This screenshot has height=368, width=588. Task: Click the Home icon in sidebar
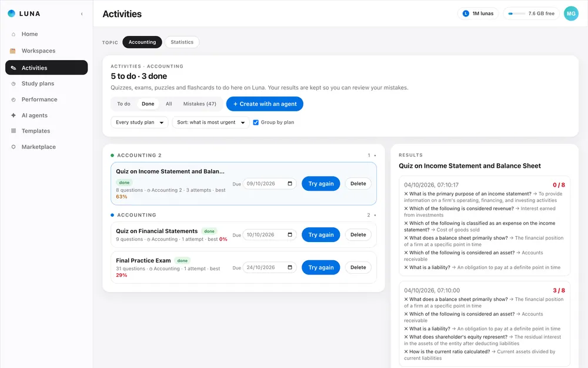click(x=14, y=34)
